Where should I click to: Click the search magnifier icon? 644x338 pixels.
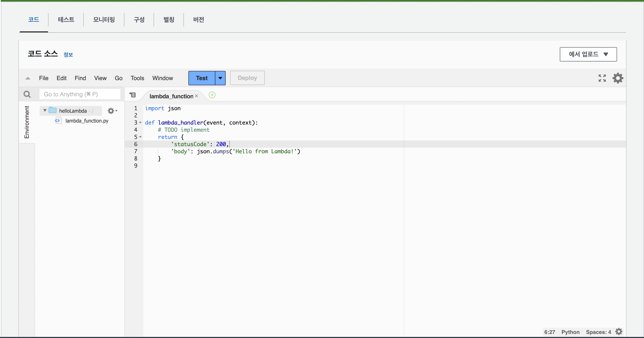27,94
